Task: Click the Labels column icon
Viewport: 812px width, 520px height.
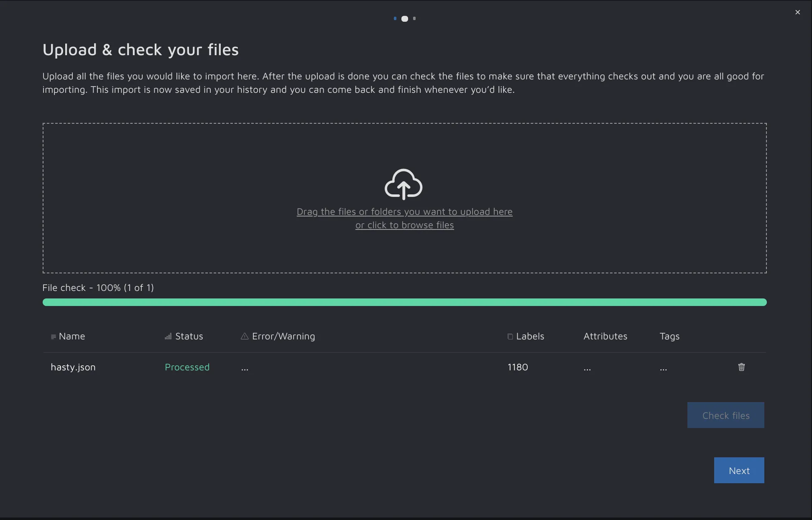Action: click(x=510, y=336)
